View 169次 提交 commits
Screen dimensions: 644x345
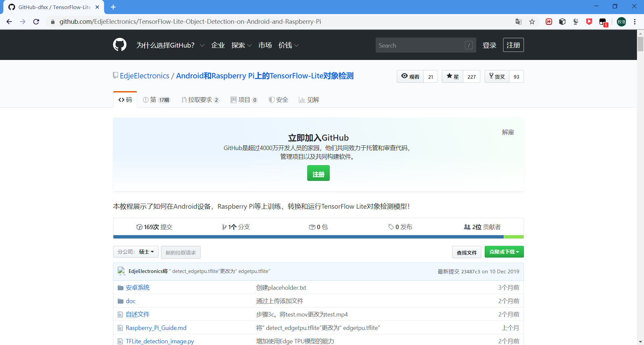click(154, 227)
